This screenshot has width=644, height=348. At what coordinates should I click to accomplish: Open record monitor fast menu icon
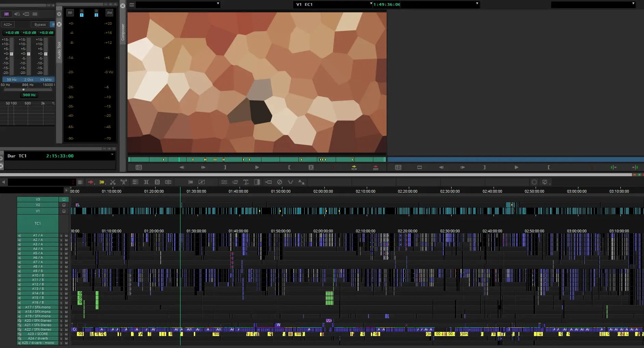point(398,167)
